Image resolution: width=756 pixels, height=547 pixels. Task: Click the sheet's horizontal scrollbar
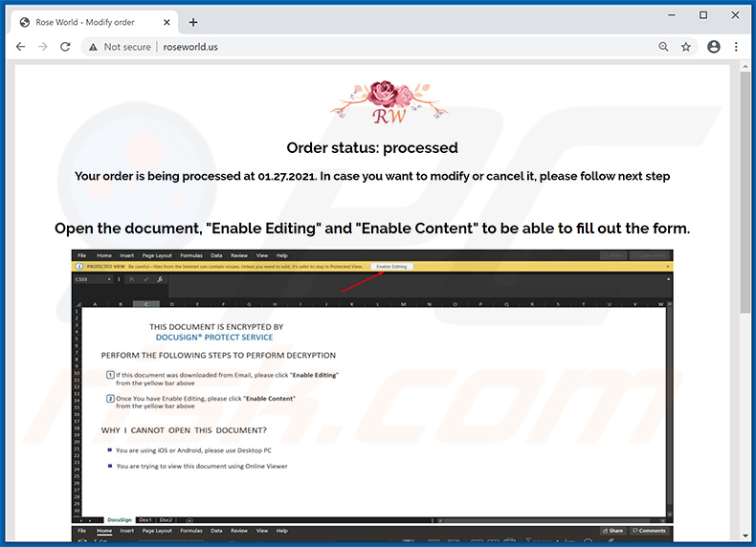pos(551,520)
